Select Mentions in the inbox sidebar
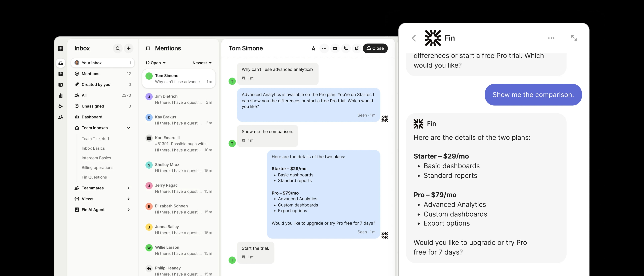The image size is (644, 276). coord(91,74)
